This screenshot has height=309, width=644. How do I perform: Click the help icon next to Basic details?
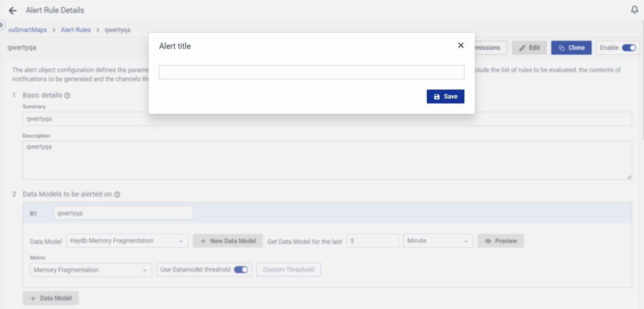pos(67,95)
